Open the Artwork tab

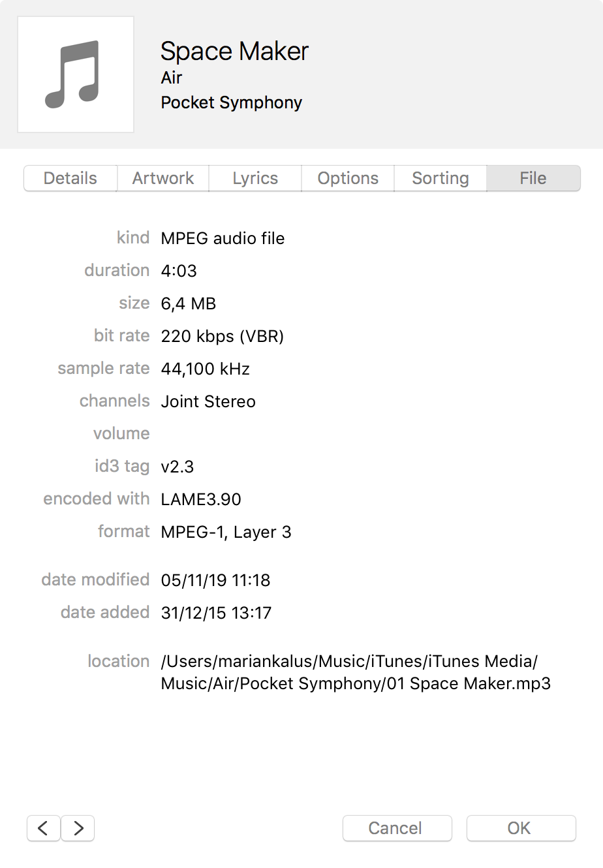click(163, 178)
